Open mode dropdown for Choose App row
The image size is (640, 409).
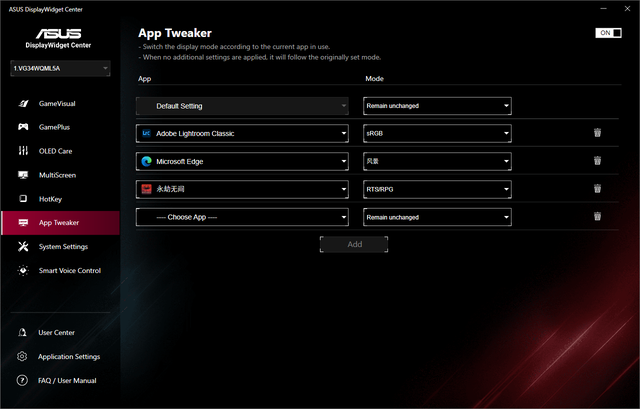pos(437,217)
